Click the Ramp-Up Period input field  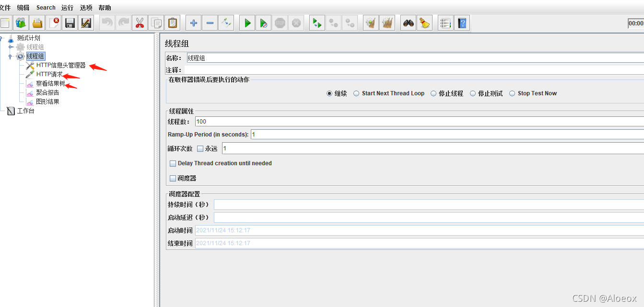pos(447,135)
